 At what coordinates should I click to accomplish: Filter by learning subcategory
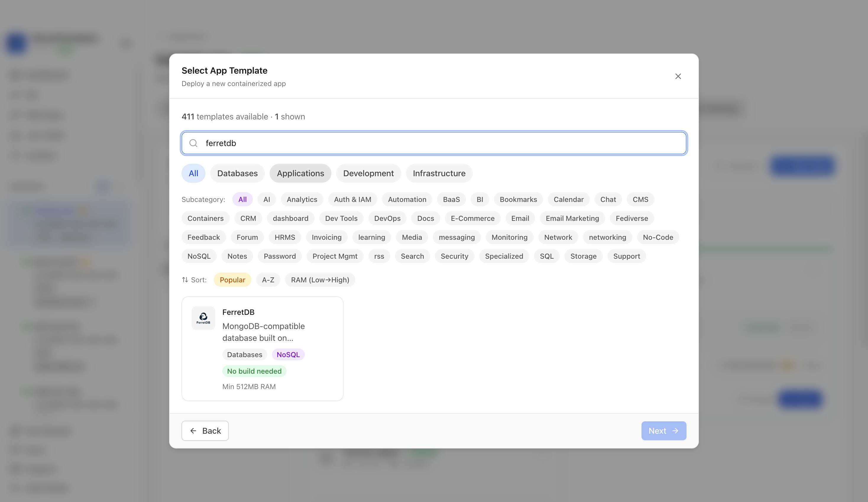tap(372, 237)
